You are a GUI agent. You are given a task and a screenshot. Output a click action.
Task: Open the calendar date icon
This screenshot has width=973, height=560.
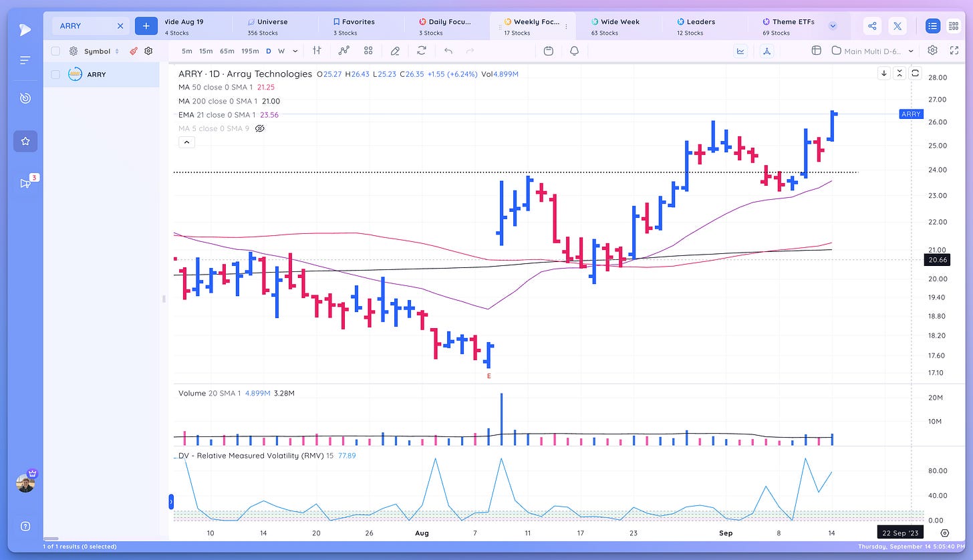click(549, 51)
